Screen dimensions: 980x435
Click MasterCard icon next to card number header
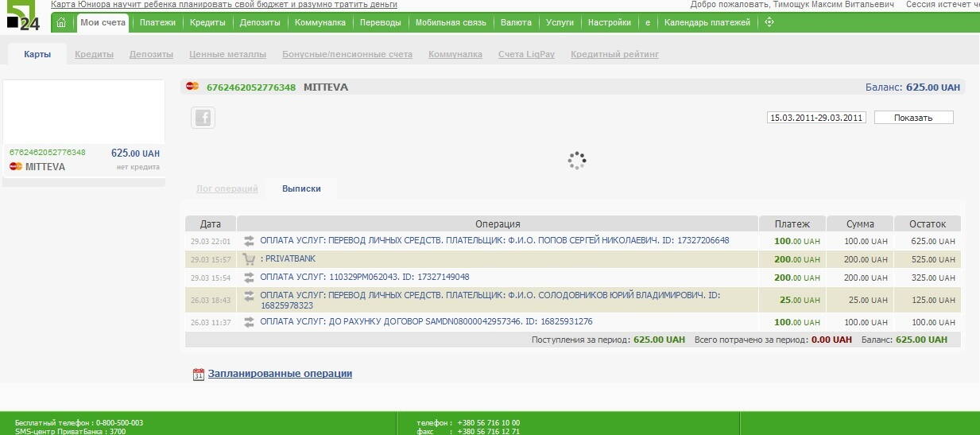click(192, 87)
